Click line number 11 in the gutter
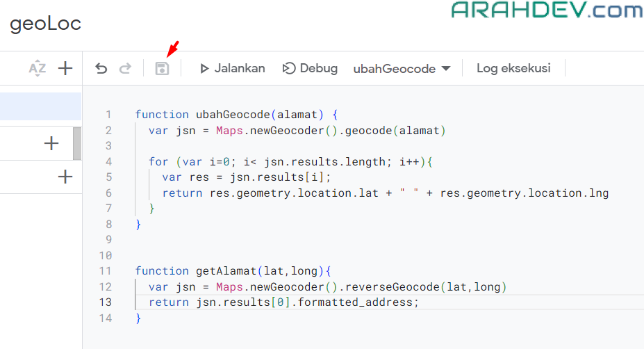The height and width of the screenshot is (349, 644). coord(105,271)
